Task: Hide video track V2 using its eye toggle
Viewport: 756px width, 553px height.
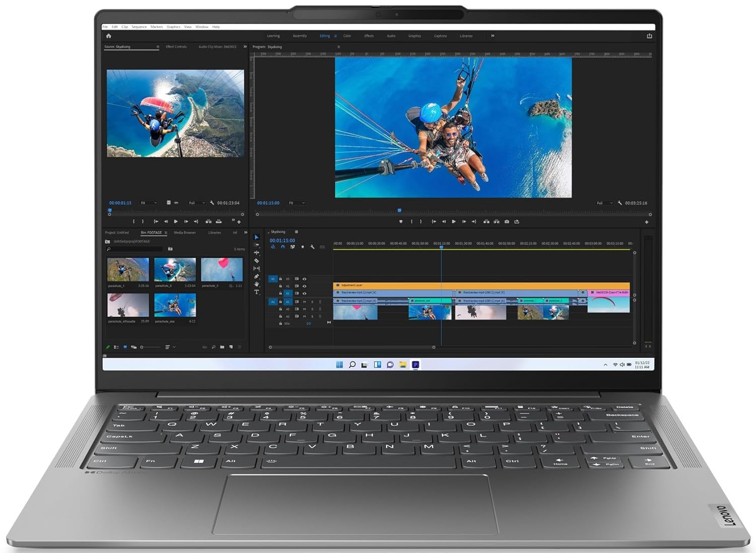Action: pos(304,286)
